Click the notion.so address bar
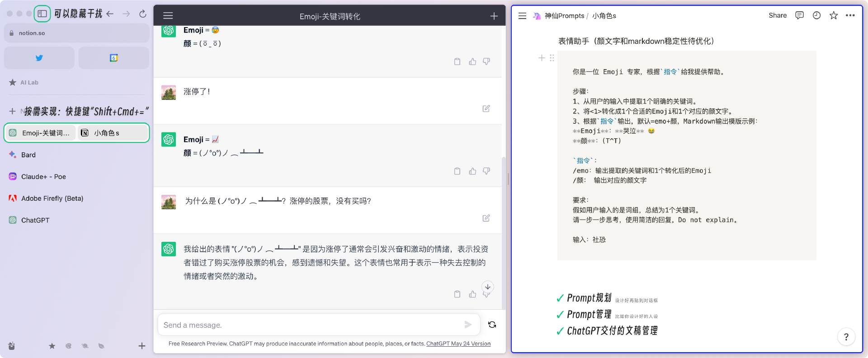The width and height of the screenshot is (868, 358). (x=76, y=33)
